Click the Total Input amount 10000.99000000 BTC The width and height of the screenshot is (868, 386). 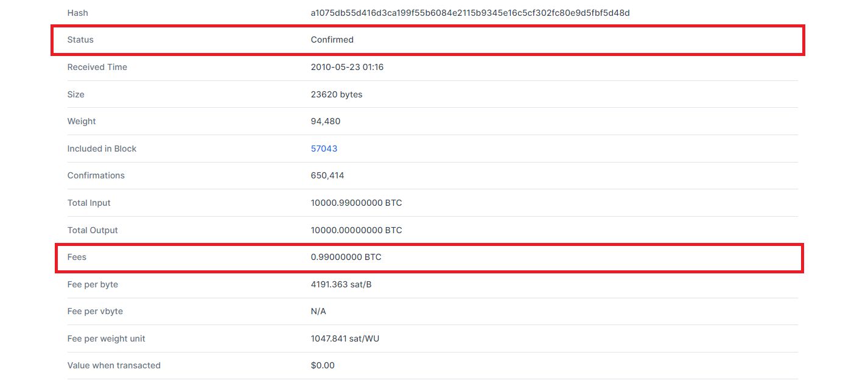(x=356, y=203)
